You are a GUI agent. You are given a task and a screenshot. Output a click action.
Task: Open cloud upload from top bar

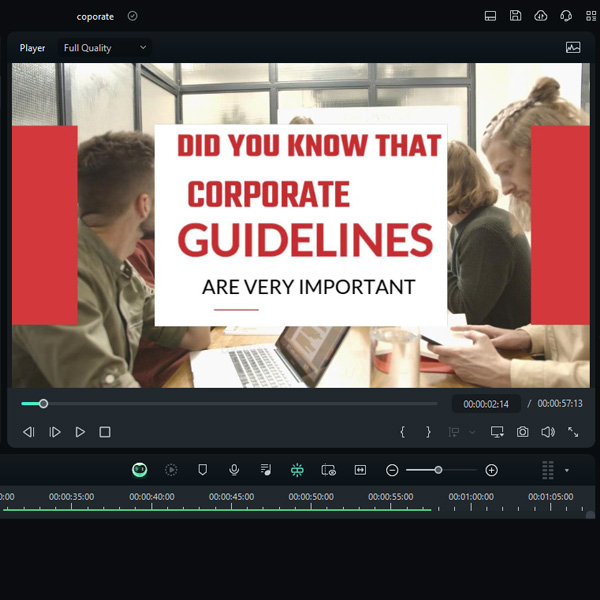coord(541,16)
